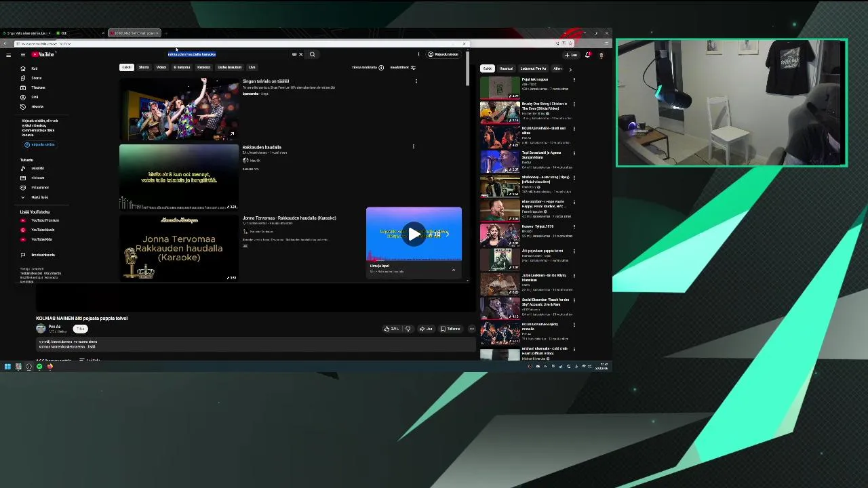
Task: Show more suggestion chips arrow
Action: coord(570,68)
